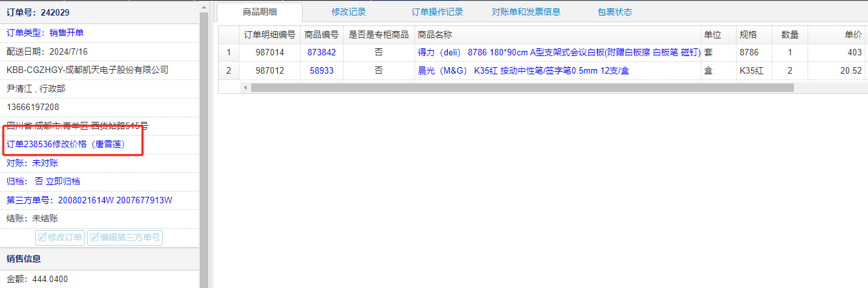This screenshot has width=868, height=288.
Task: Click the 对账: 未对账 status
Action: coord(33,163)
